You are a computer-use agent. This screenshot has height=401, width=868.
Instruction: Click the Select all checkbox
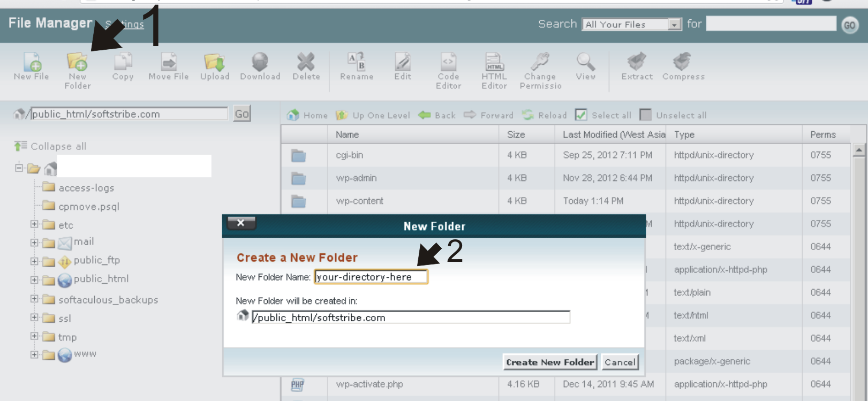(x=581, y=115)
